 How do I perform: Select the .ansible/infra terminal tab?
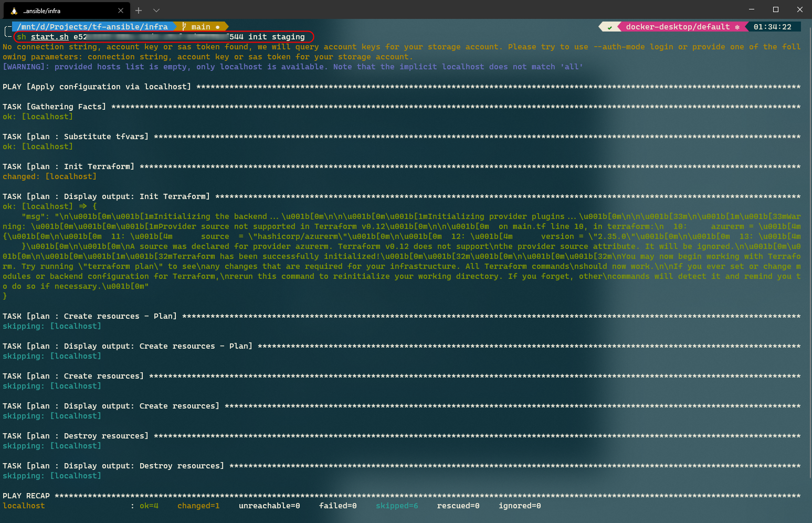(66, 11)
